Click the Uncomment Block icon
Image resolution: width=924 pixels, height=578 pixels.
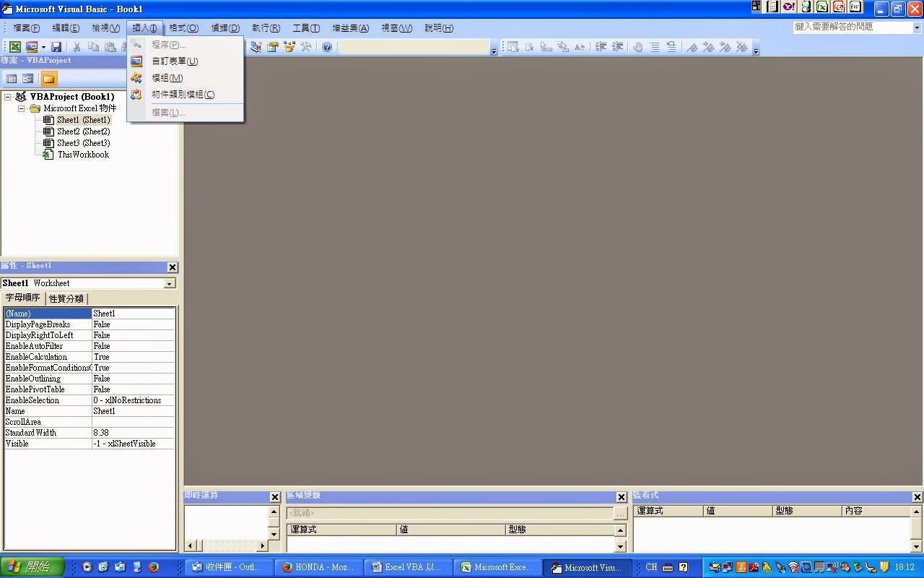pyautogui.click(x=671, y=47)
